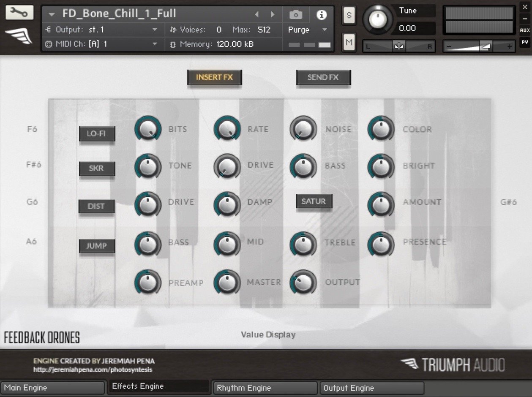Screen dimensions: 532x397
Task: Toggle the AUX button in header
Action: pyautogui.click(x=525, y=30)
